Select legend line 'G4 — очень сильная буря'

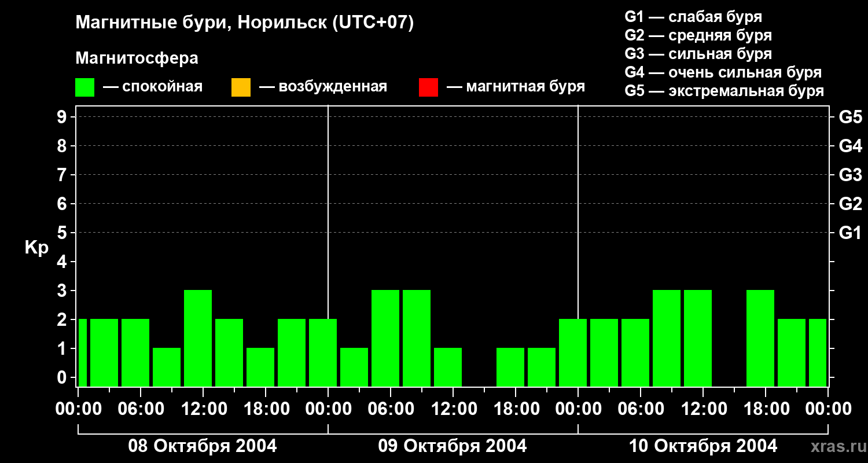tap(723, 72)
